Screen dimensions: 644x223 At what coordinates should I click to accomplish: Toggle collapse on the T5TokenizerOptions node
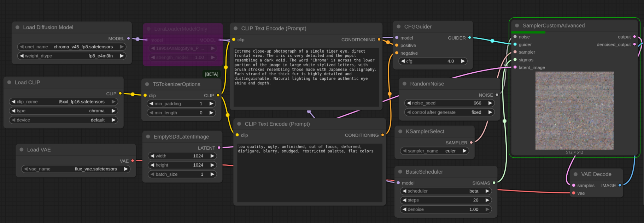(x=147, y=84)
